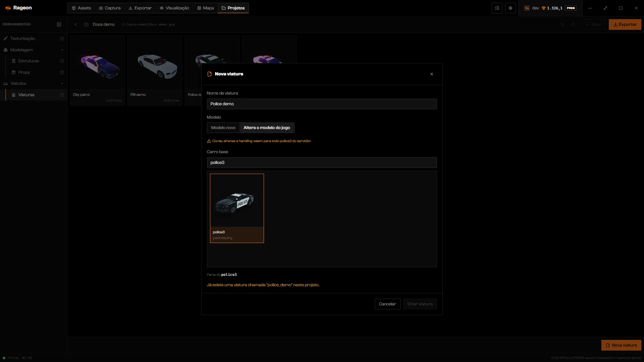Collapse the Ferramentas sidebar panel
Image resolution: width=644 pixels, height=362 pixels.
pos(59,24)
